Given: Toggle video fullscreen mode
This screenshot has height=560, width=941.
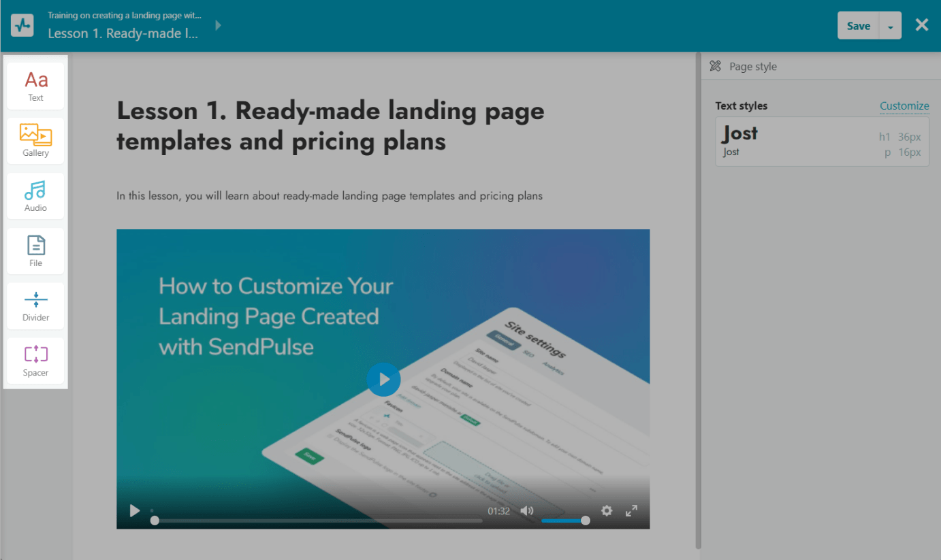Looking at the screenshot, I should 631,510.
